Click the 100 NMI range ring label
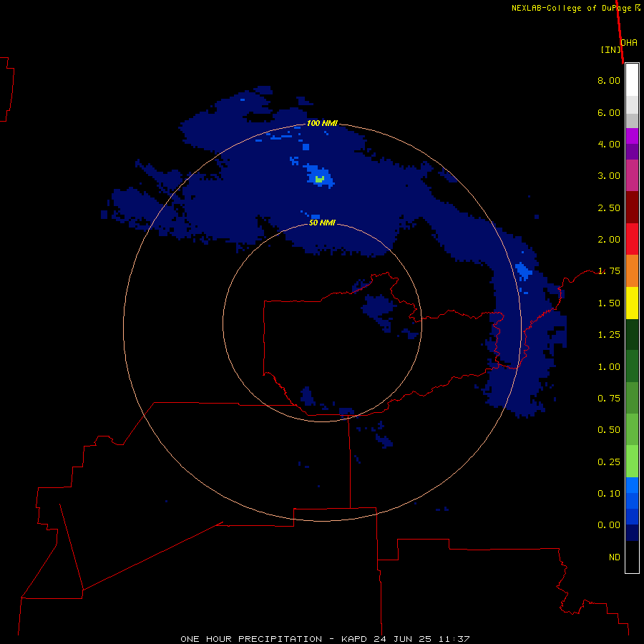The height and width of the screenshot is (644, 644). coord(322,123)
